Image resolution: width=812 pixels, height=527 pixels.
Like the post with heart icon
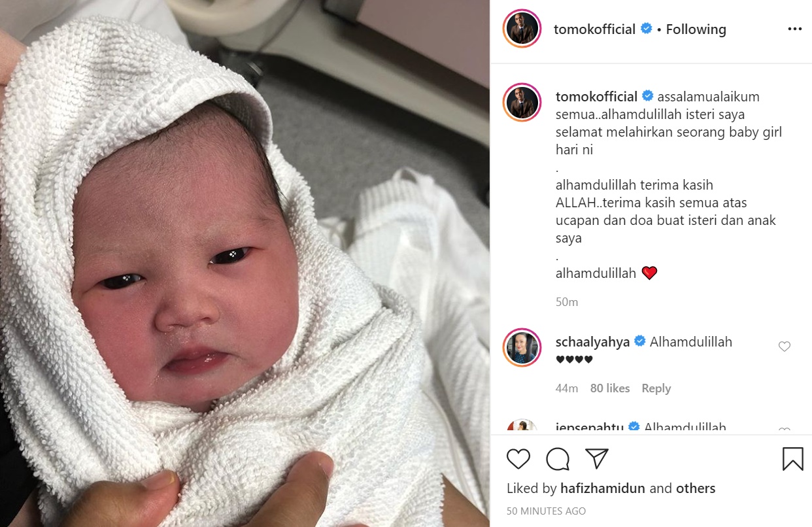pyautogui.click(x=518, y=459)
